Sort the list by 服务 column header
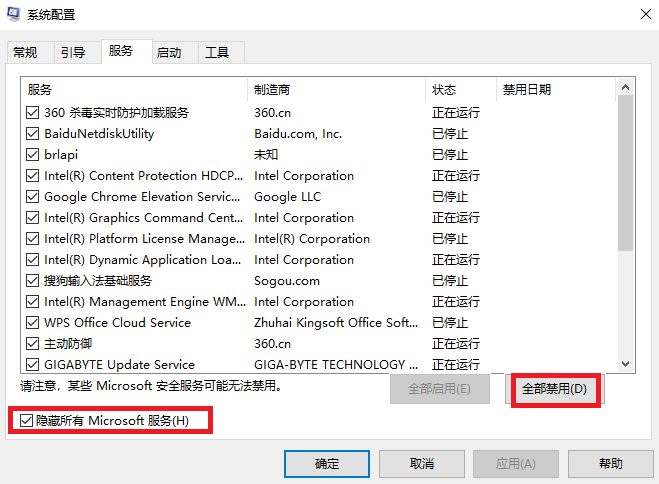Viewport: 659px width, 484px height. 134,90
